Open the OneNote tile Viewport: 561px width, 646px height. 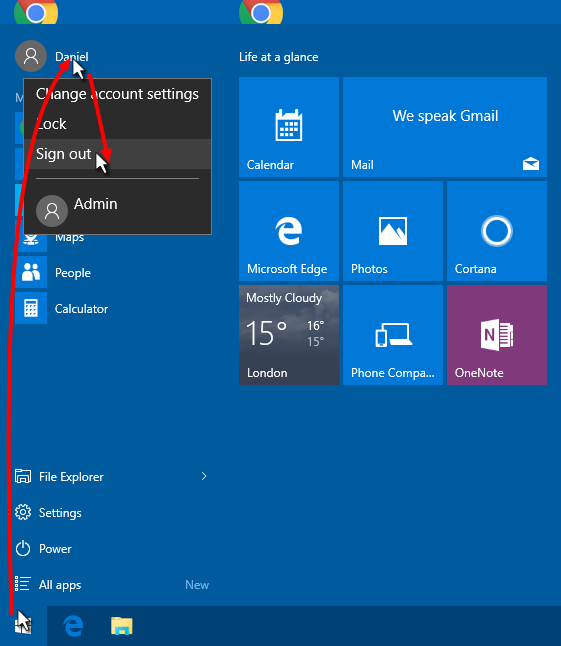tap(497, 335)
